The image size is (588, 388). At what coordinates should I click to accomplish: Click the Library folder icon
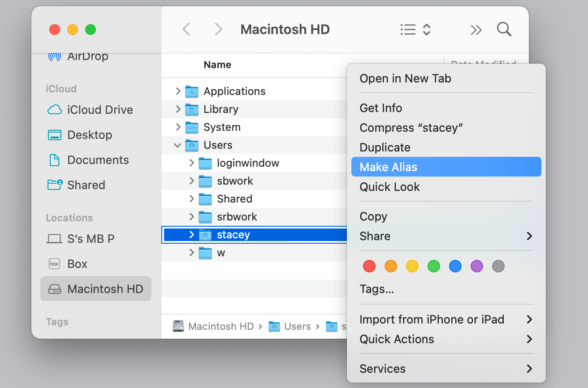coord(192,109)
